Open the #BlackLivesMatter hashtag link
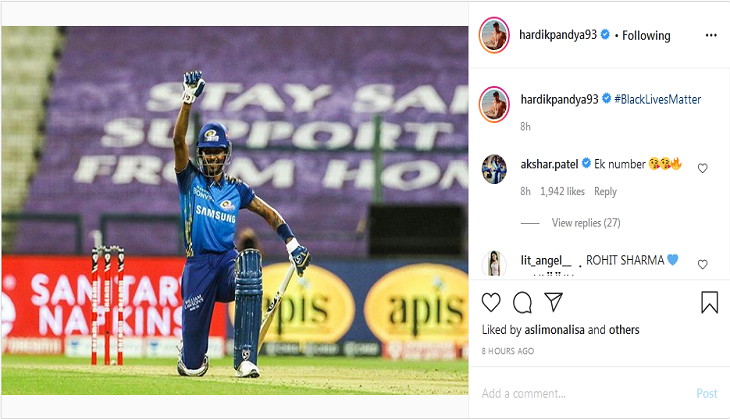The height and width of the screenshot is (419, 730). 657,99
